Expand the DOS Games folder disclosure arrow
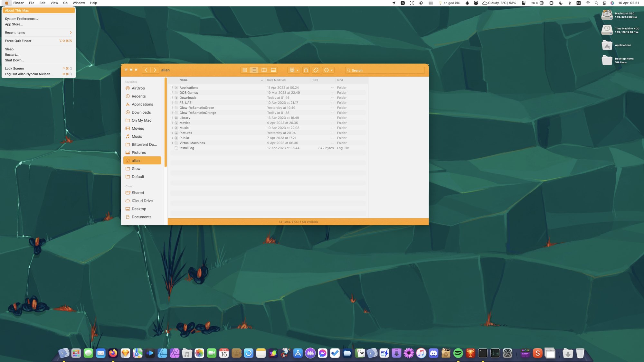Image resolution: width=644 pixels, height=362 pixels. pos(172,93)
